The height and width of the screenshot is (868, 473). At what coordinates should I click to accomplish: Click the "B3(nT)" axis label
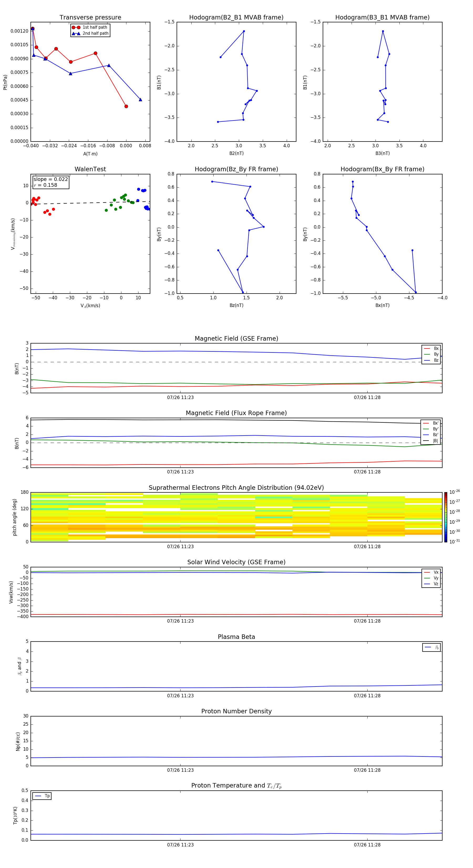tap(382, 154)
